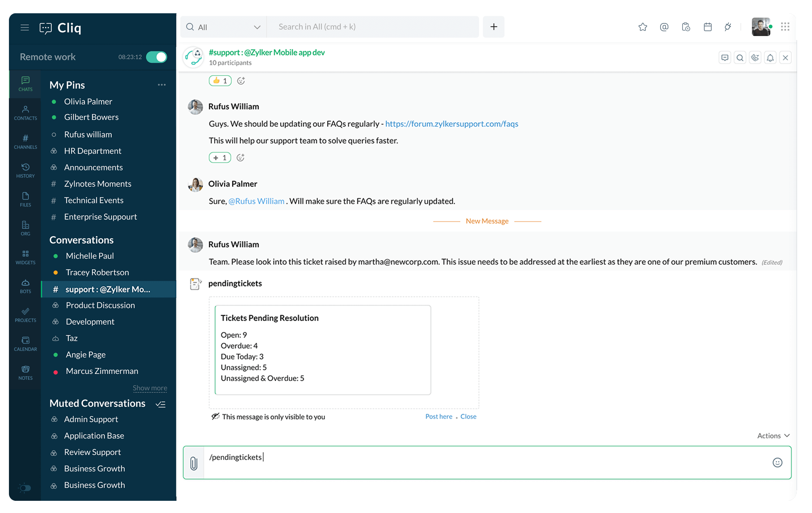
Task: Select the Product Discussion conversation
Action: [100, 305]
